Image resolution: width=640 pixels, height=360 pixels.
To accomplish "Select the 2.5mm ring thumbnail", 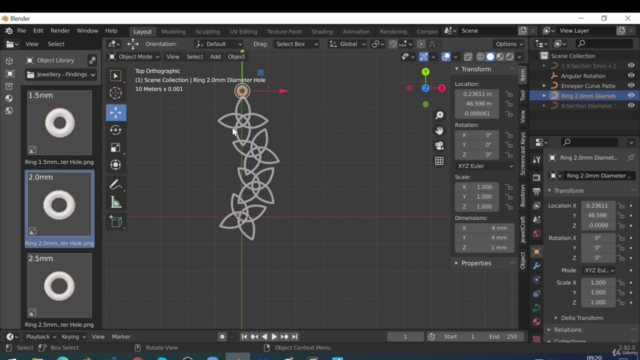I will point(60,286).
